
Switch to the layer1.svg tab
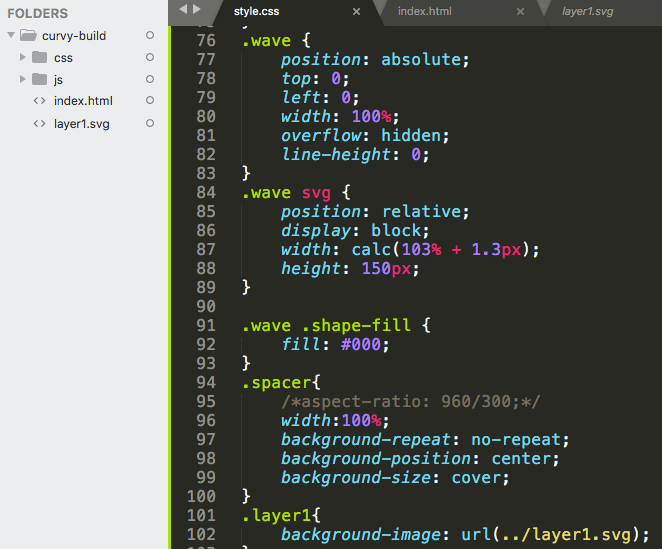pos(587,11)
